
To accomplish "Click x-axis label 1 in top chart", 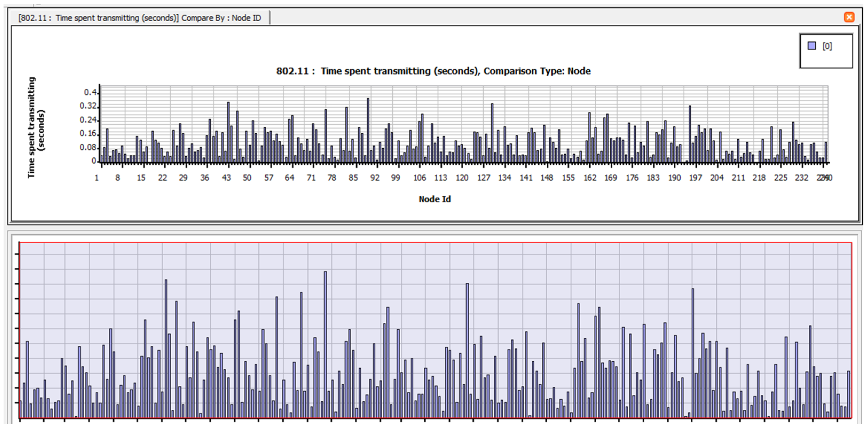I will (97, 177).
